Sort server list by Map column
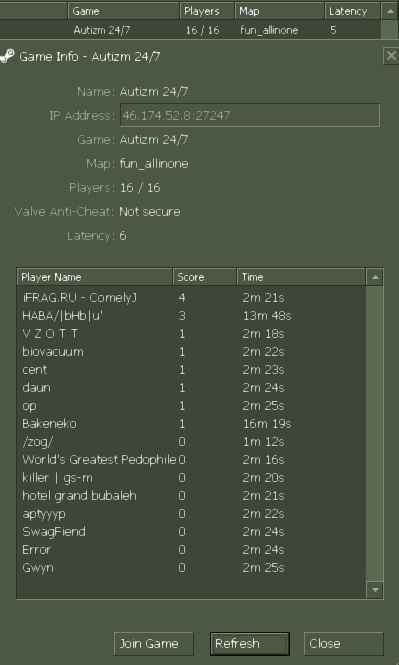The image size is (399, 665). pyautogui.click(x=280, y=11)
